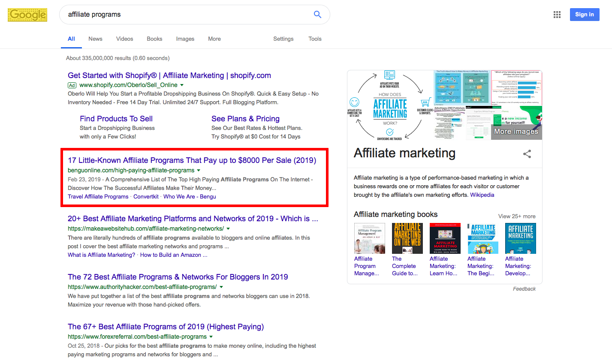Screen dimensions: 612x364
Task: Open Affiliate Marketing: The Beginner book cover
Action: (x=483, y=238)
